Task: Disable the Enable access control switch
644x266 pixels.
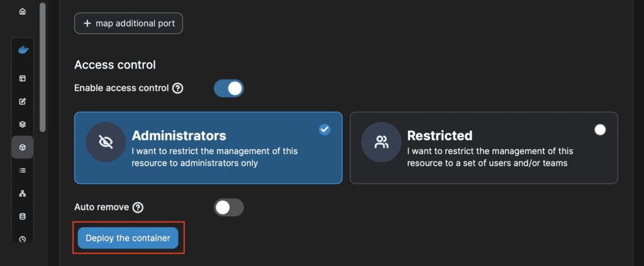Action: click(228, 88)
